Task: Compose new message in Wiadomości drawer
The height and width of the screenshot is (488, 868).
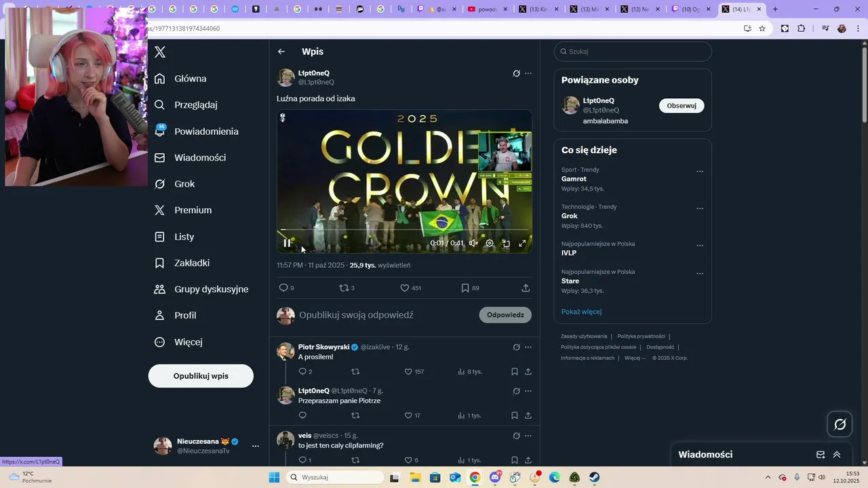Action: 821,455
